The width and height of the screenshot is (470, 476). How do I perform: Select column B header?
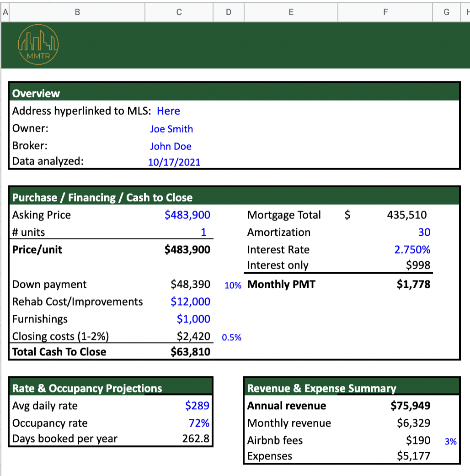(x=77, y=12)
